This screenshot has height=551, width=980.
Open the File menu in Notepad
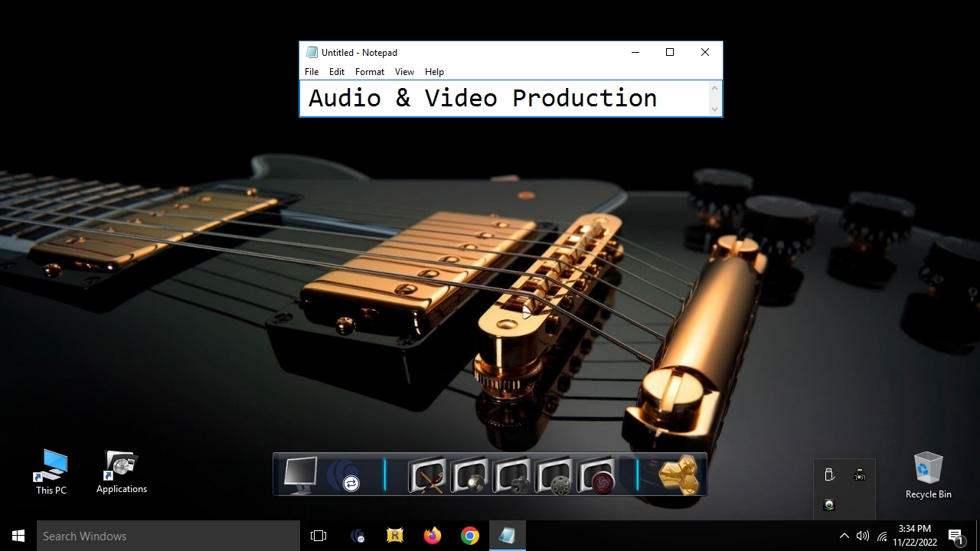coord(312,72)
